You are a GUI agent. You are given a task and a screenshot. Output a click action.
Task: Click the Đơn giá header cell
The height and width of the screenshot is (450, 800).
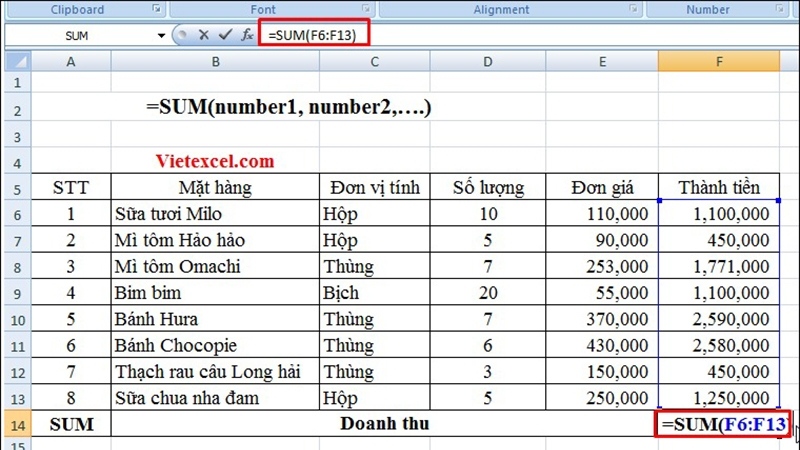click(602, 187)
